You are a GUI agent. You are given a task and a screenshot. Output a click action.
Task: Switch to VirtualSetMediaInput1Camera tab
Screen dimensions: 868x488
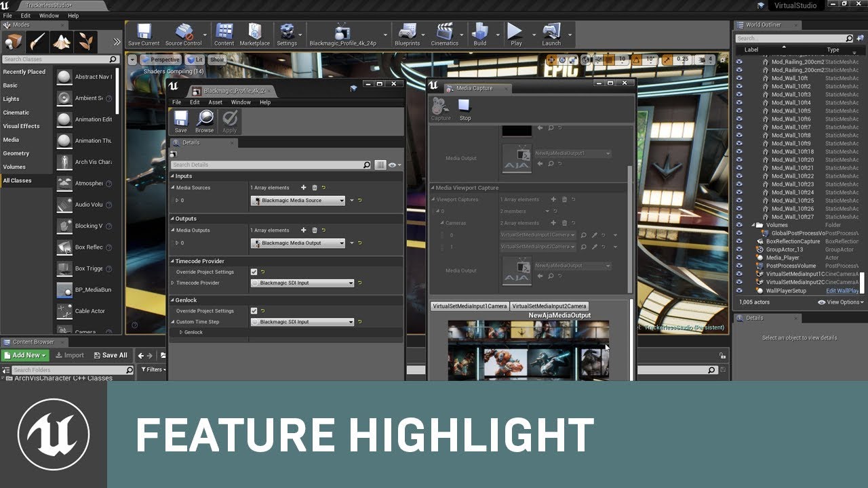tap(470, 306)
